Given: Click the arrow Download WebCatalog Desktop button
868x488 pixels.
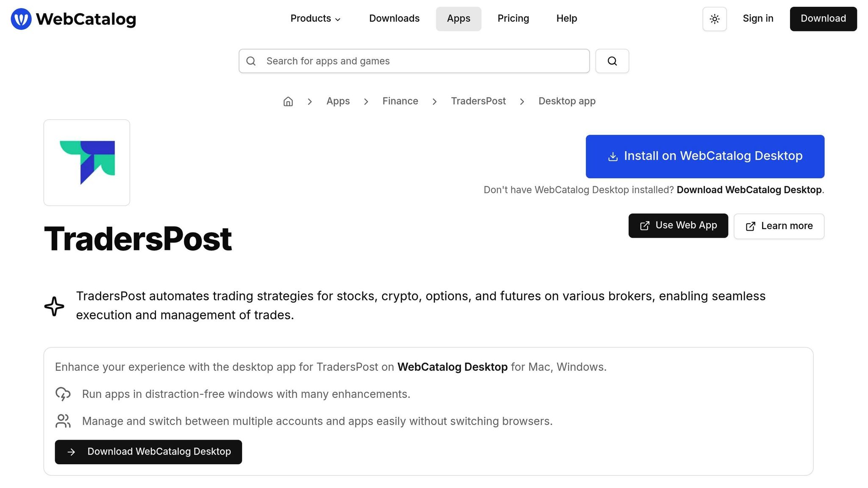Looking at the screenshot, I should pyautogui.click(x=148, y=452).
